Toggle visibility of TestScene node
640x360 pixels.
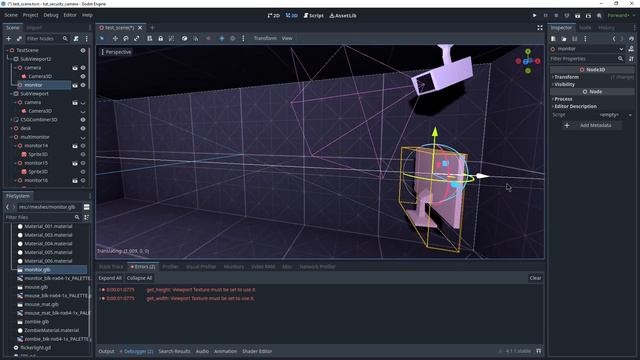pyautogui.click(x=83, y=50)
